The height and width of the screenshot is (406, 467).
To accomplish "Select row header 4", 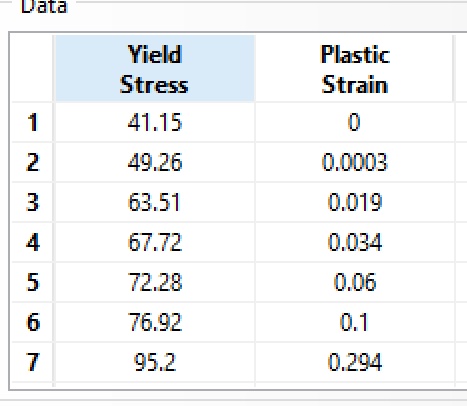I will [x=32, y=242].
